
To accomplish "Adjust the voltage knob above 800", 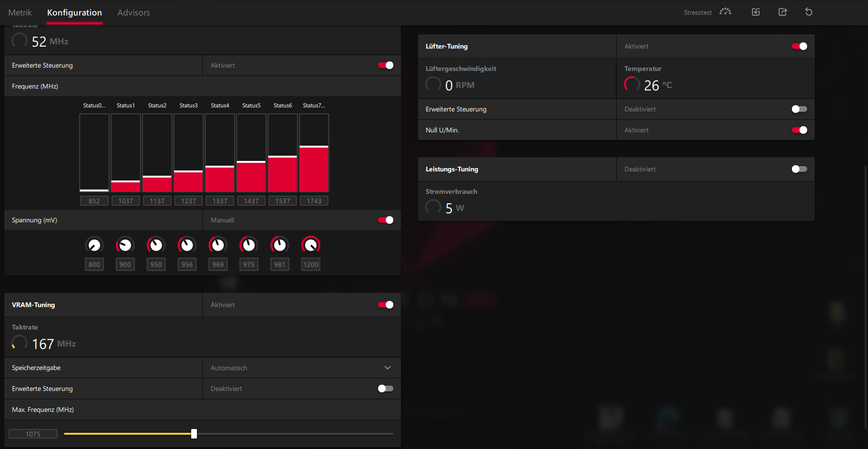I will (x=94, y=245).
